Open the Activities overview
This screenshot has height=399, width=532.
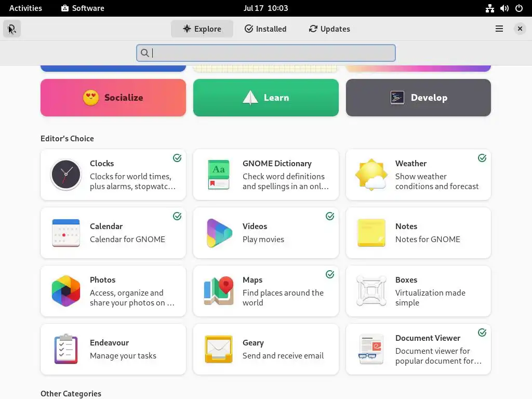point(25,8)
